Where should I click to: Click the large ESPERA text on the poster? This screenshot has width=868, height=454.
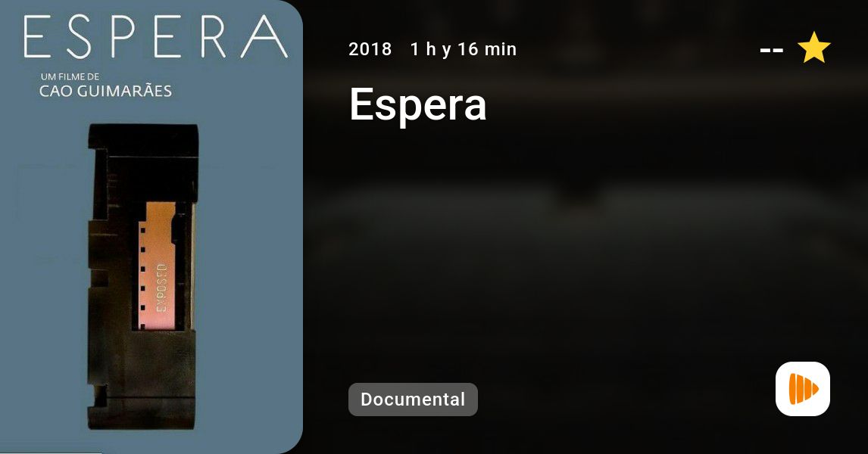[x=155, y=37]
